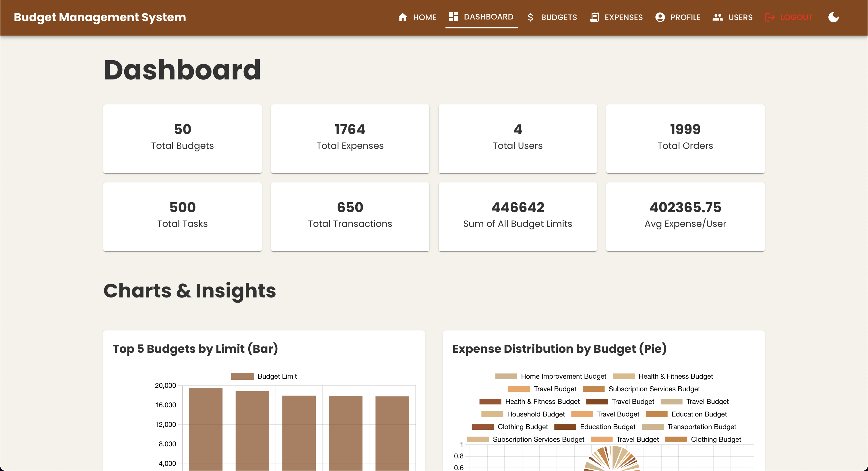Click the 12,000 axis label
The height and width of the screenshot is (471, 868).
click(165, 424)
